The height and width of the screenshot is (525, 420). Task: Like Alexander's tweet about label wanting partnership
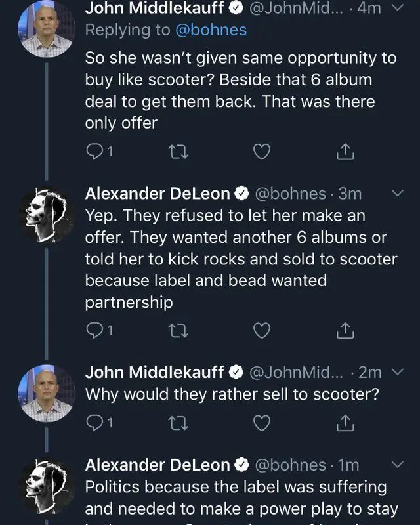[x=262, y=331]
